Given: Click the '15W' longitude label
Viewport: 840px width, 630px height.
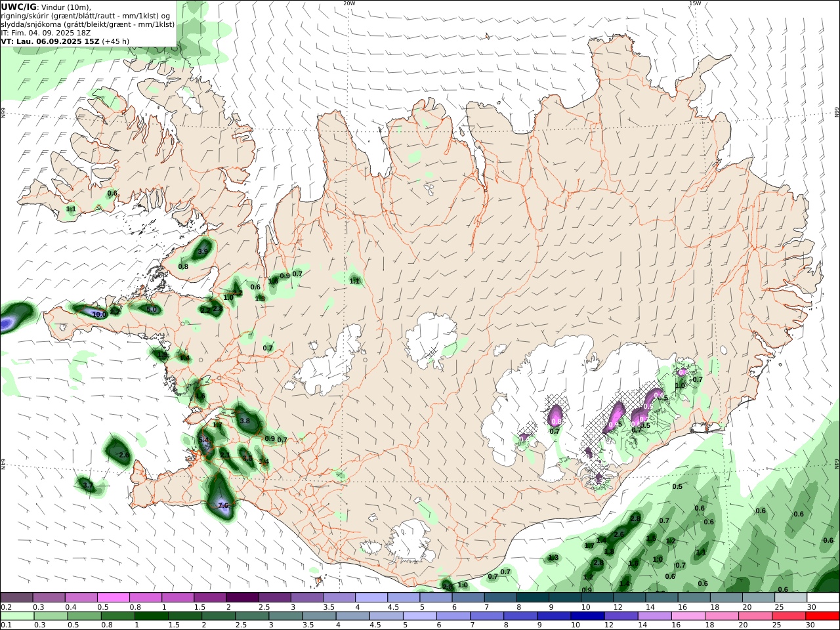Looking at the screenshot, I should tap(695, 3).
